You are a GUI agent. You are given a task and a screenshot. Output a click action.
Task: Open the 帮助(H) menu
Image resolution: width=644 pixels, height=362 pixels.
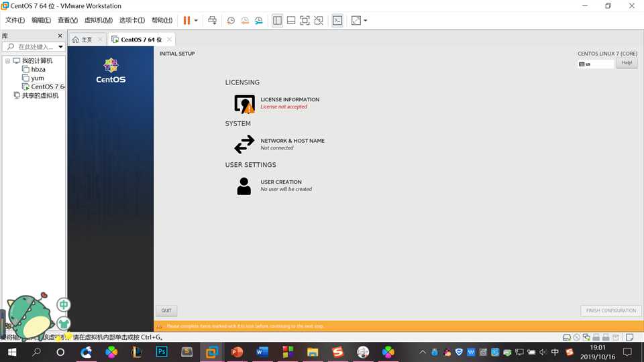162,20
